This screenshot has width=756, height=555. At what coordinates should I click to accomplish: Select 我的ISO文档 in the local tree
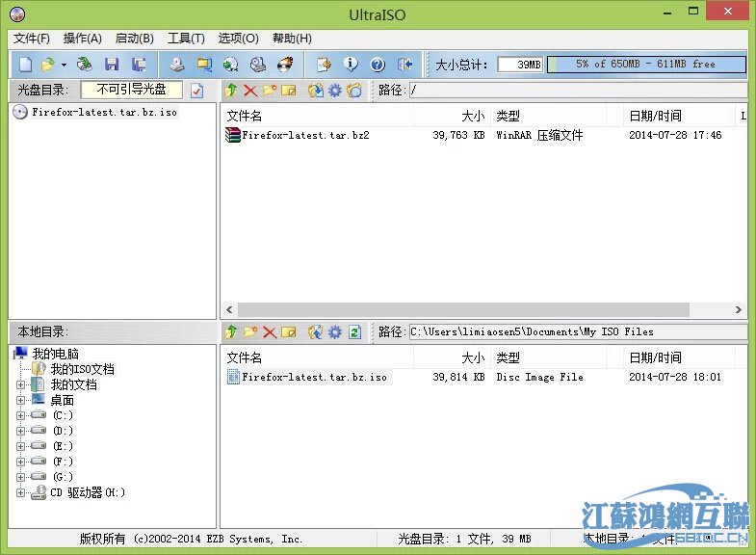[83, 369]
